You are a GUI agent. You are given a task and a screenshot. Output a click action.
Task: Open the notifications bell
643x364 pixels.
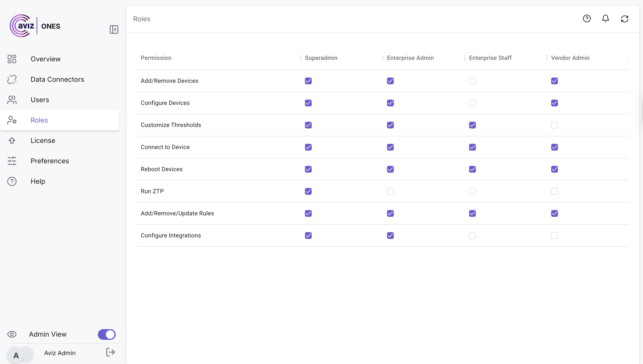(605, 19)
